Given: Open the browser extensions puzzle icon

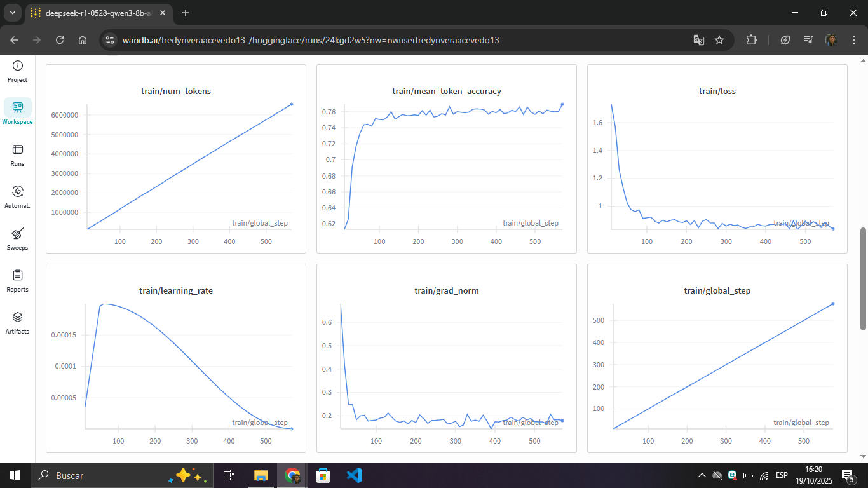Looking at the screenshot, I should (751, 40).
